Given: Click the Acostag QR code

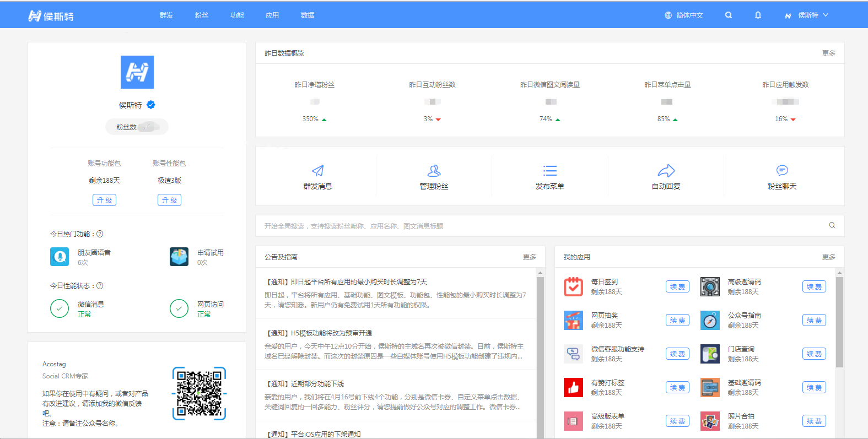Looking at the screenshot, I should point(199,393).
